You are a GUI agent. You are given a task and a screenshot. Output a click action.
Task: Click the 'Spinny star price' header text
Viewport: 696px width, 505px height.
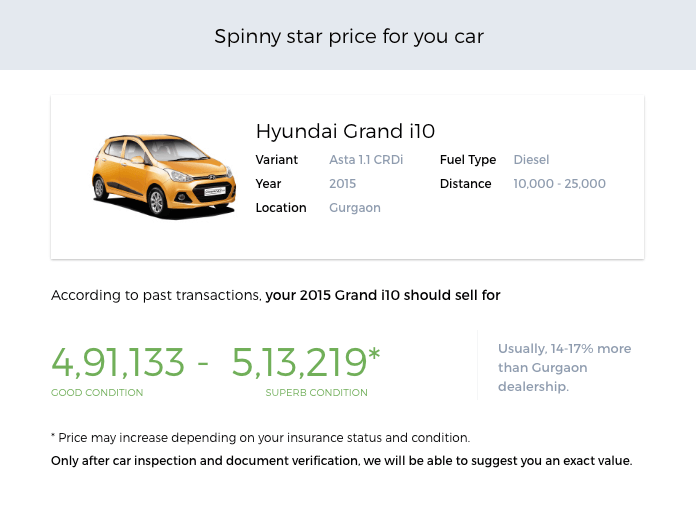click(348, 37)
